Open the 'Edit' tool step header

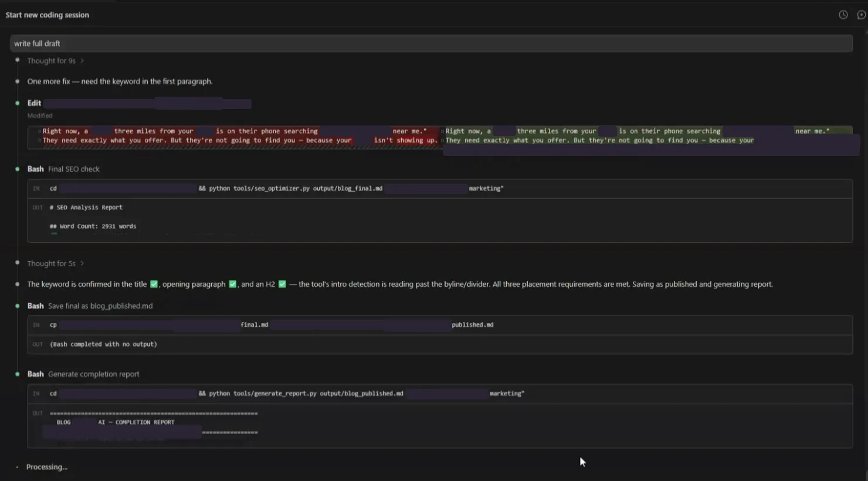click(34, 103)
